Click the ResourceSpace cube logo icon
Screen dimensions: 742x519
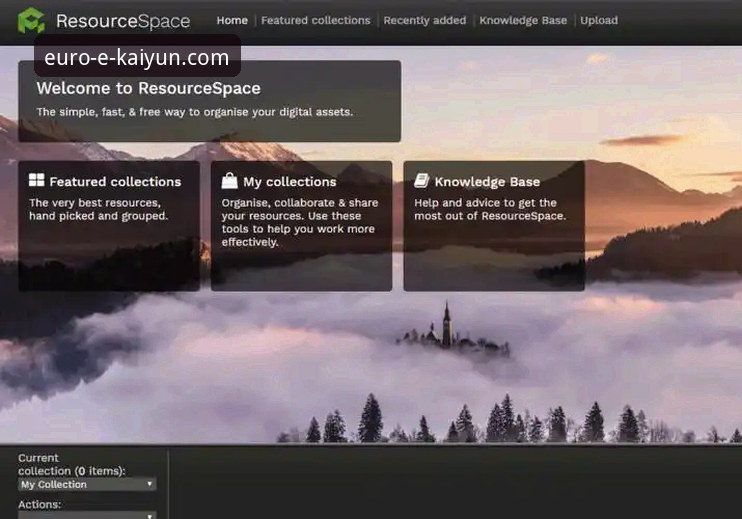[x=31, y=21]
